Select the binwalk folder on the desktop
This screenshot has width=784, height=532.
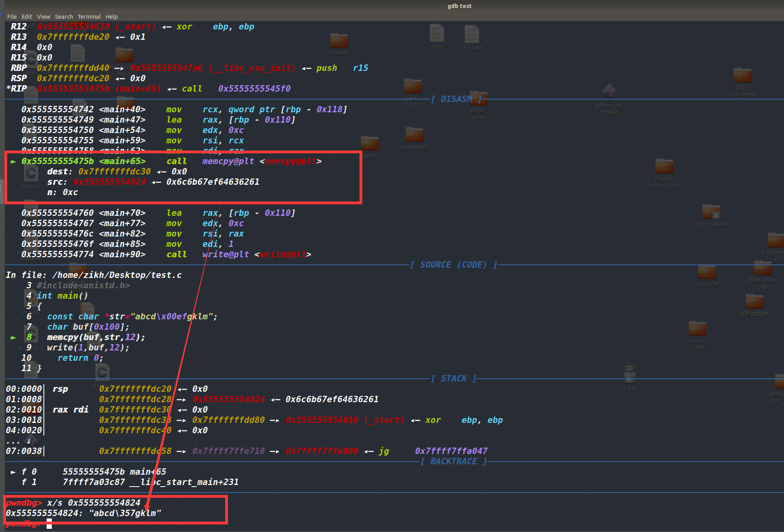point(339,44)
